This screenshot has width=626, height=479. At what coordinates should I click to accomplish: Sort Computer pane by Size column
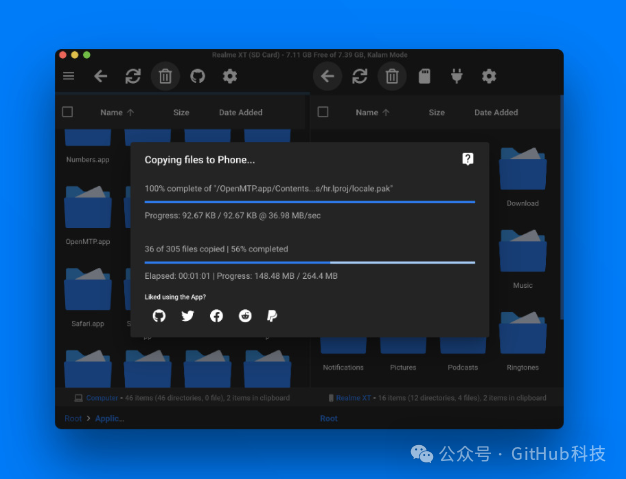[x=181, y=113]
